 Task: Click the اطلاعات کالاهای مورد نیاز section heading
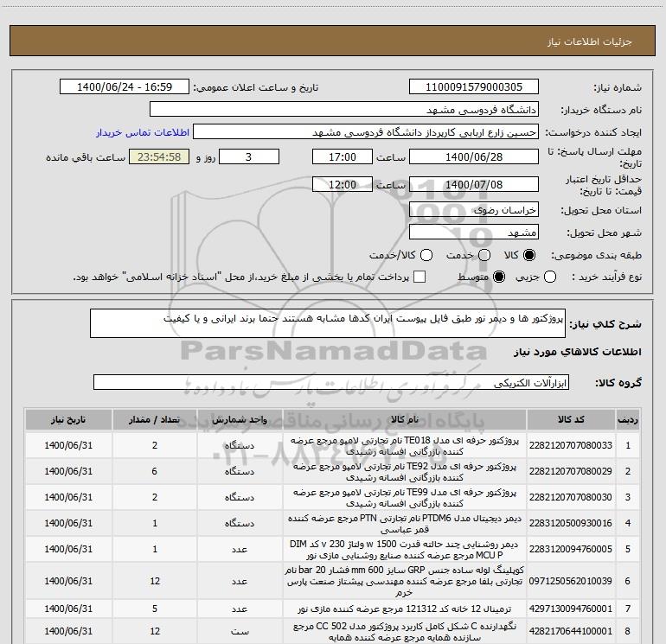(x=578, y=352)
